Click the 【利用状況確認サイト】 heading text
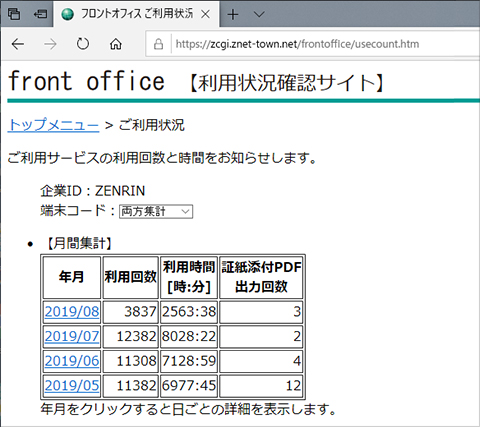The width and height of the screenshot is (480, 427). click(287, 83)
